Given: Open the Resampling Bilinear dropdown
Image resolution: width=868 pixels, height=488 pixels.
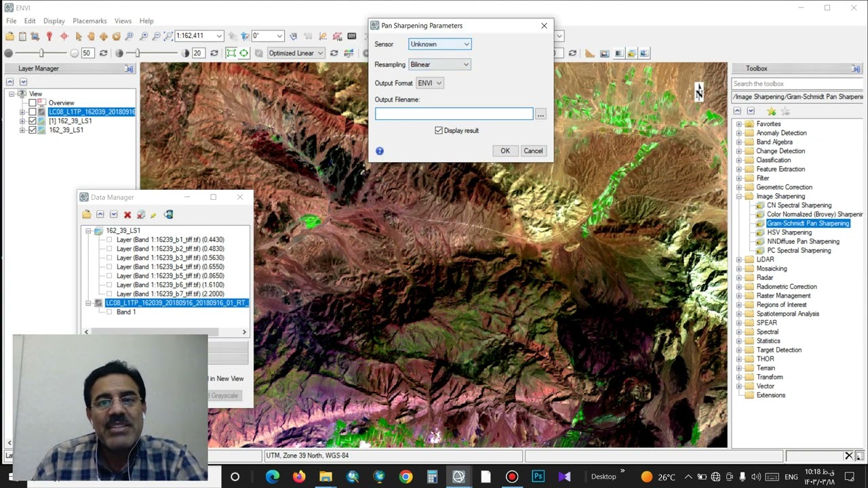Looking at the screenshot, I should coord(439,64).
